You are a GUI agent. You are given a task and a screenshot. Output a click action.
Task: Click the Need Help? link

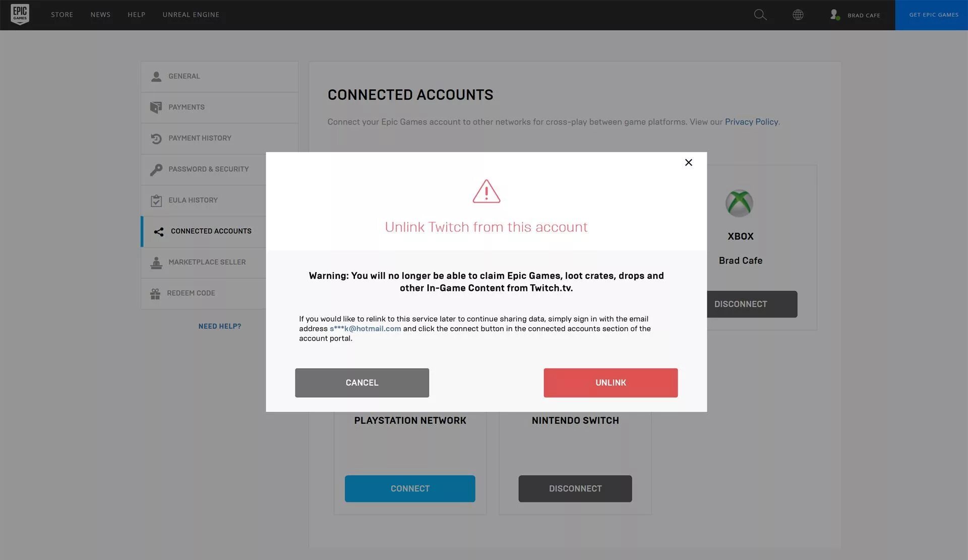[219, 326]
